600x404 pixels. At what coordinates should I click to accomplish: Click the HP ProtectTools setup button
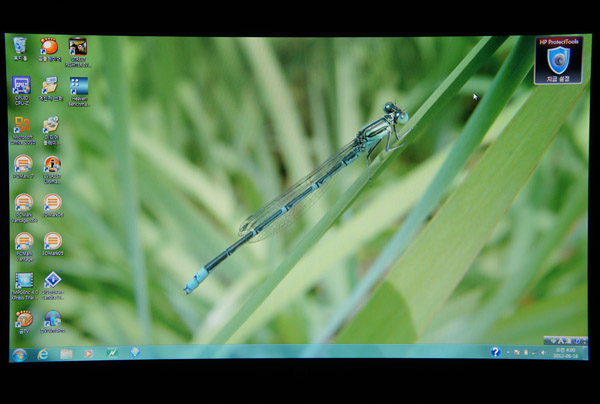(557, 78)
